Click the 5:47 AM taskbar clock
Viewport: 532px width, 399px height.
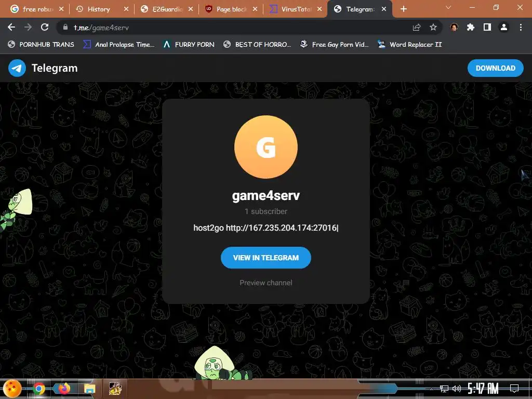coord(483,389)
